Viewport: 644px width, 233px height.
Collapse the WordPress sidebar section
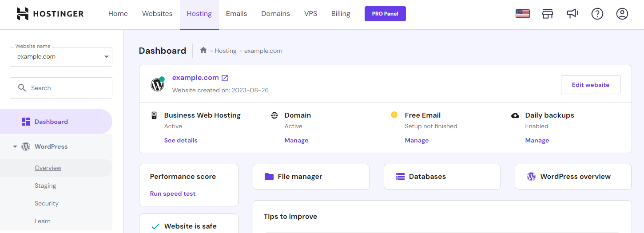[15, 146]
